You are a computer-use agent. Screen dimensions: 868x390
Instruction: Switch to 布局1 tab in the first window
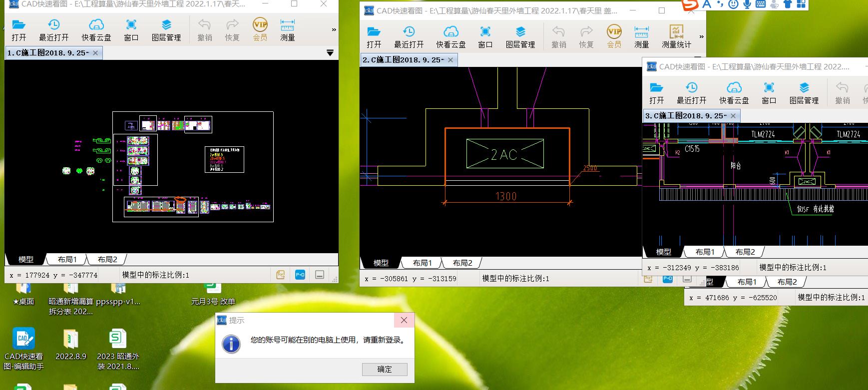coord(67,259)
